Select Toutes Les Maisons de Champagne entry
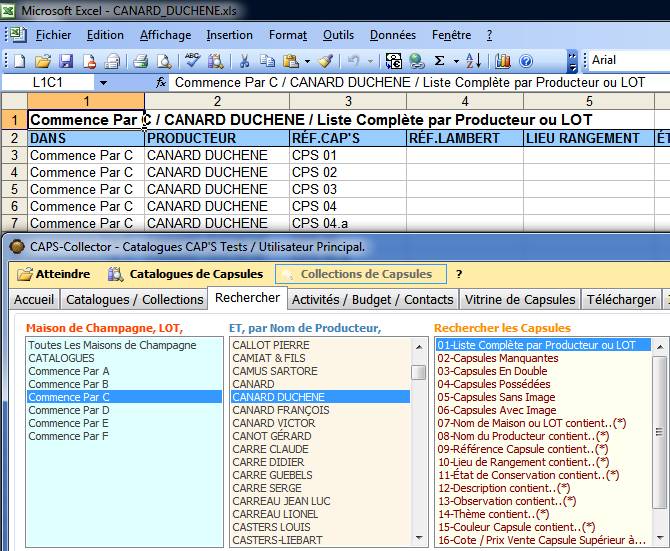 pos(124,345)
